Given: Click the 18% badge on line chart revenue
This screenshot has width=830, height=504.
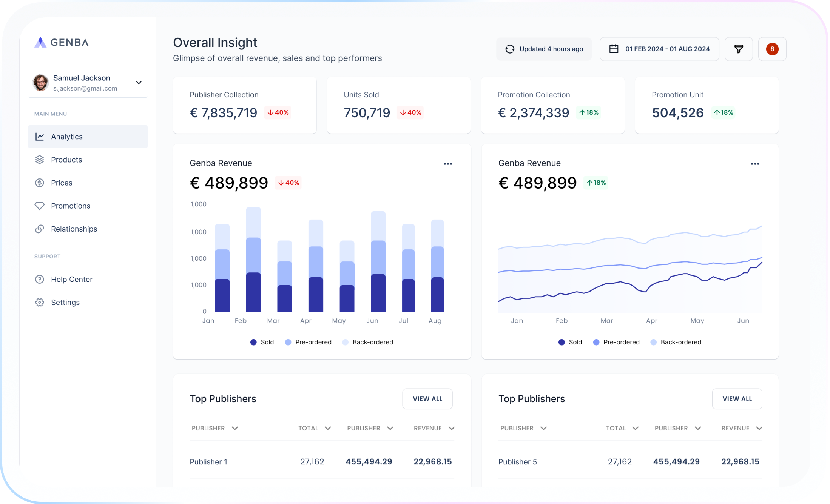Looking at the screenshot, I should click(596, 183).
